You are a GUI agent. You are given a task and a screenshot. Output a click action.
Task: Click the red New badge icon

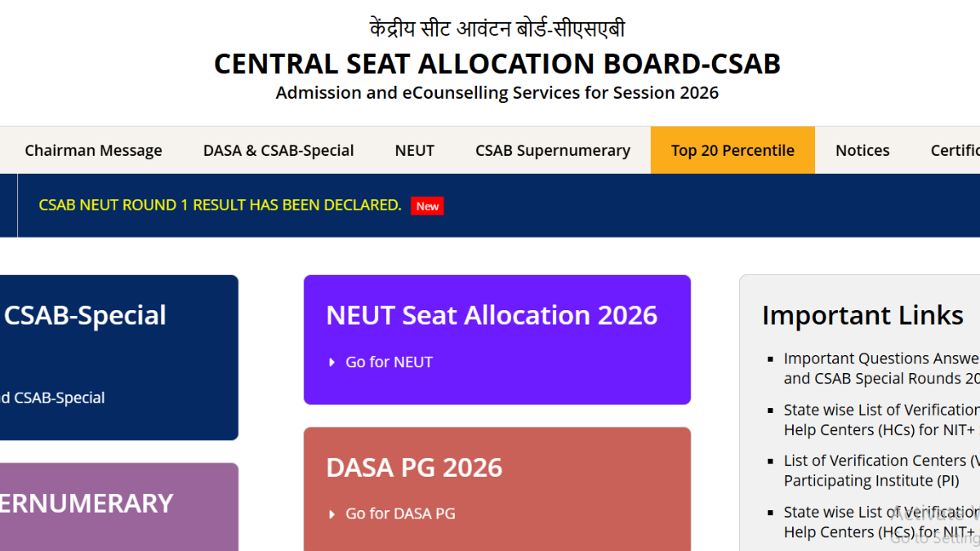(427, 207)
